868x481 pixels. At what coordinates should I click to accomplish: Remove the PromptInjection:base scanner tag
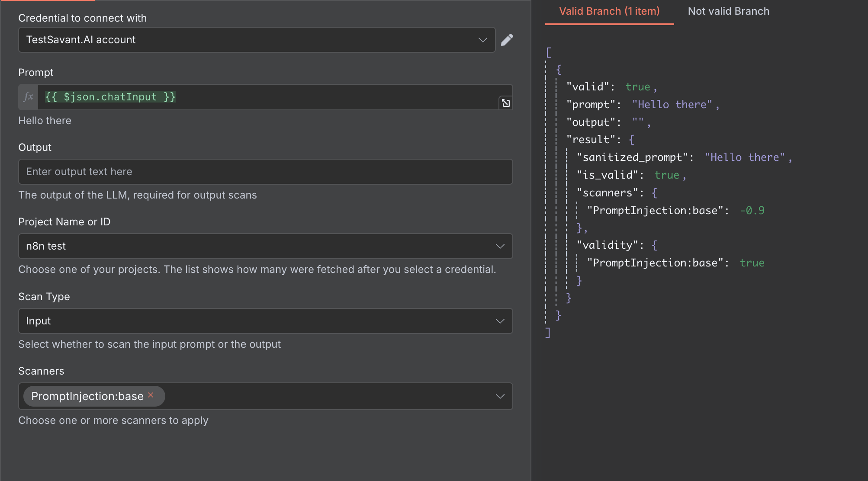151,395
